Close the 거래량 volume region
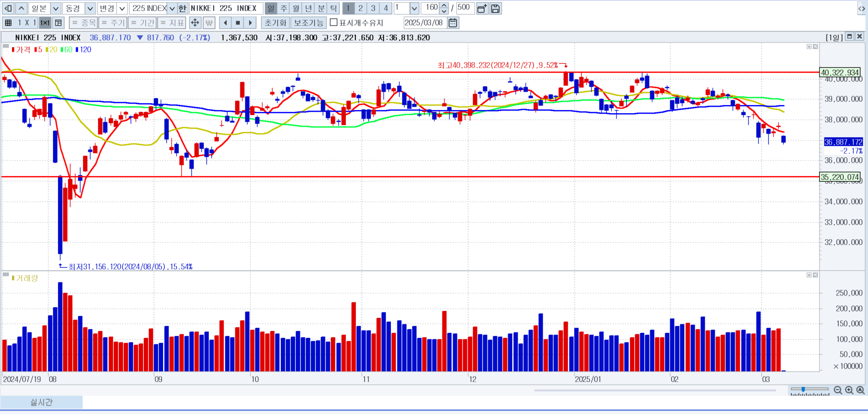868x414 pixels. (815, 275)
